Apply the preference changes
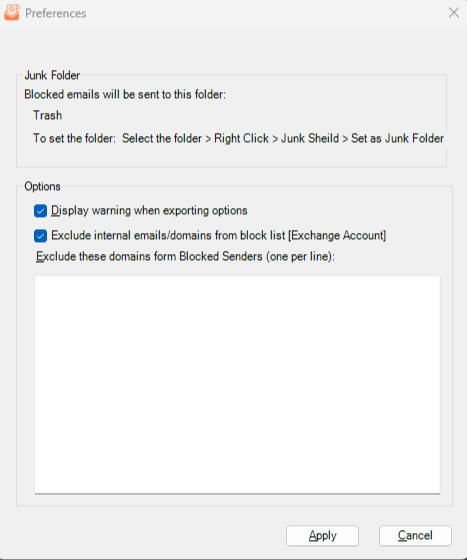Viewport: 467px width, 560px height. (322, 536)
